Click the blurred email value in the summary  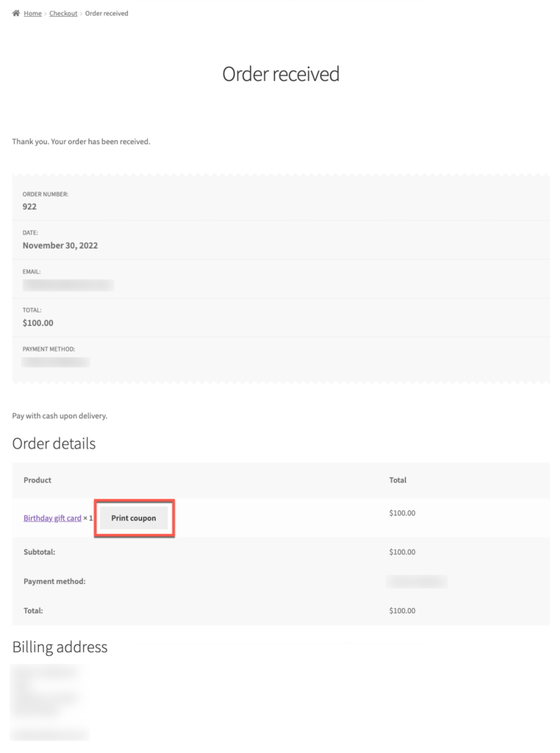click(x=68, y=285)
